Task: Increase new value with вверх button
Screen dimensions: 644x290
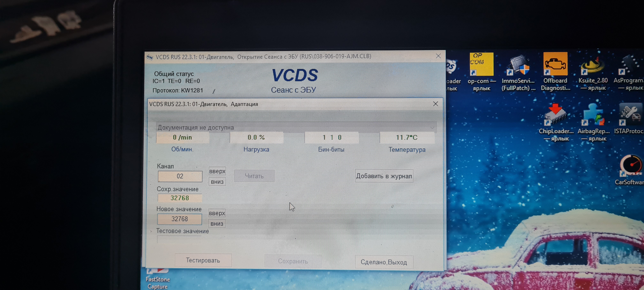Action: tap(217, 213)
